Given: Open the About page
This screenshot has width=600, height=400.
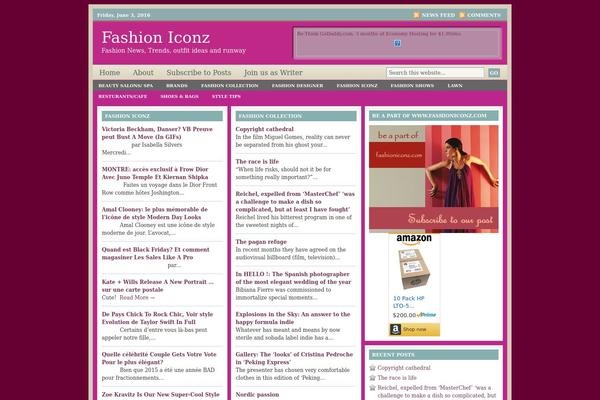Looking at the screenshot, I should pyautogui.click(x=143, y=72).
